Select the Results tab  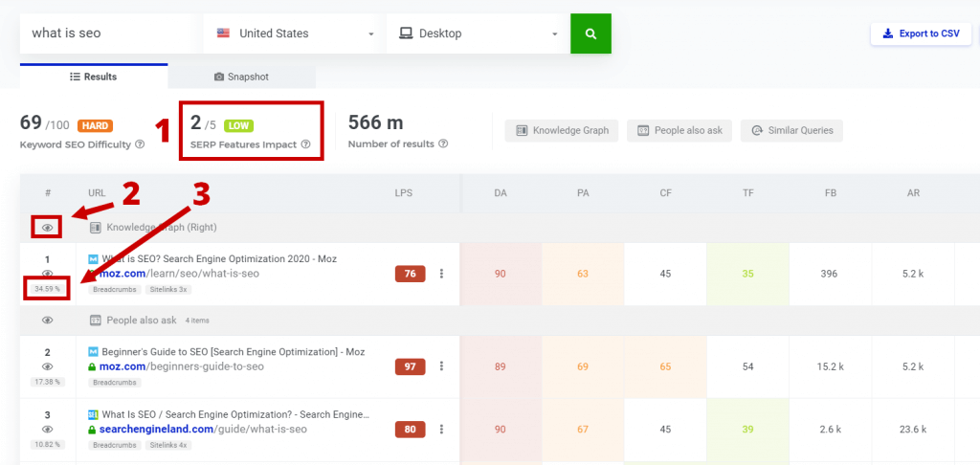tap(93, 76)
